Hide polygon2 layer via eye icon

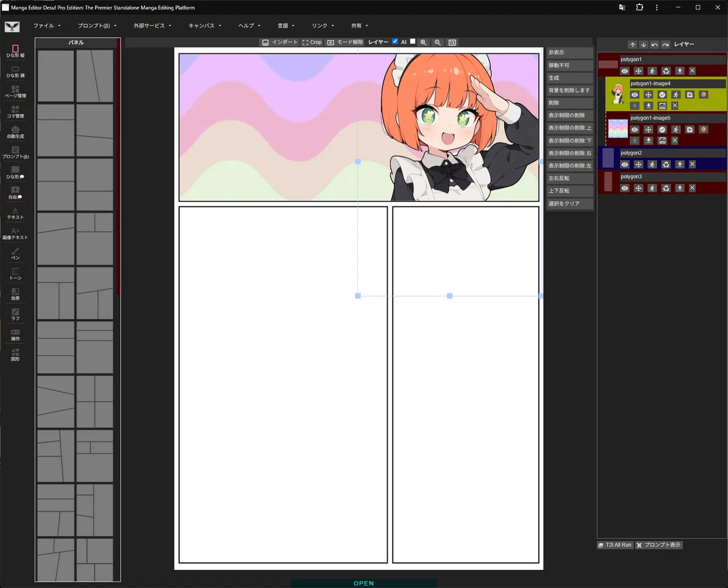click(x=625, y=164)
